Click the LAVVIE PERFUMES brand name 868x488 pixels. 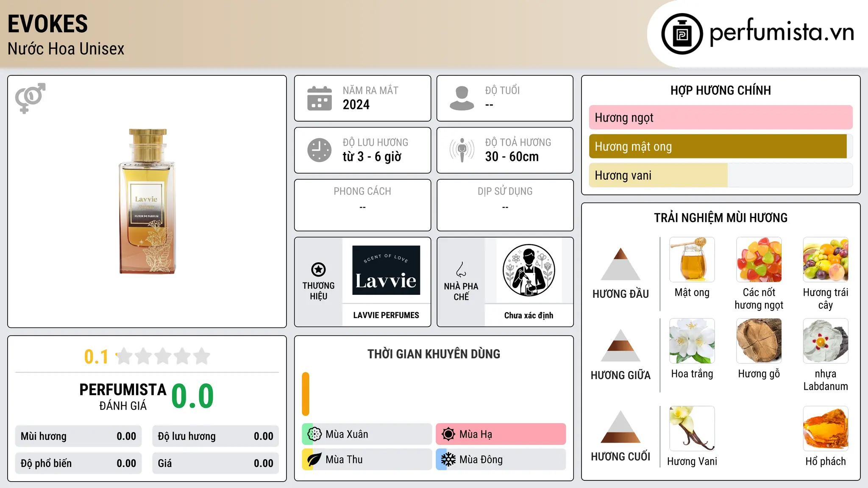[x=386, y=315]
